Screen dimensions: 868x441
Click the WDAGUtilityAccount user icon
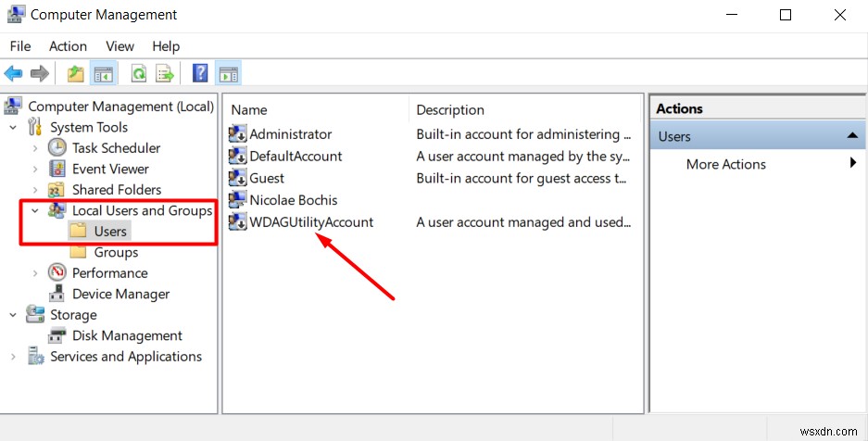pos(237,221)
